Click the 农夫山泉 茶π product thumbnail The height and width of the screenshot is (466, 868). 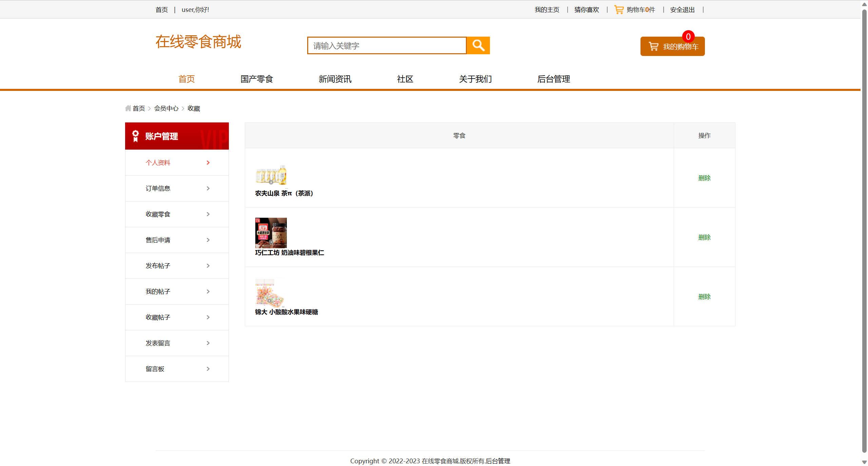coord(271,175)
